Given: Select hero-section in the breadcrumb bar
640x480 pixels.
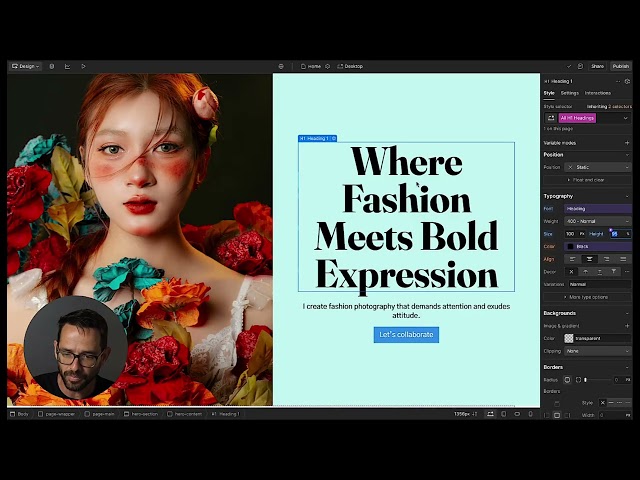Looking at the screenshot, I should click(x=144, y=413).
